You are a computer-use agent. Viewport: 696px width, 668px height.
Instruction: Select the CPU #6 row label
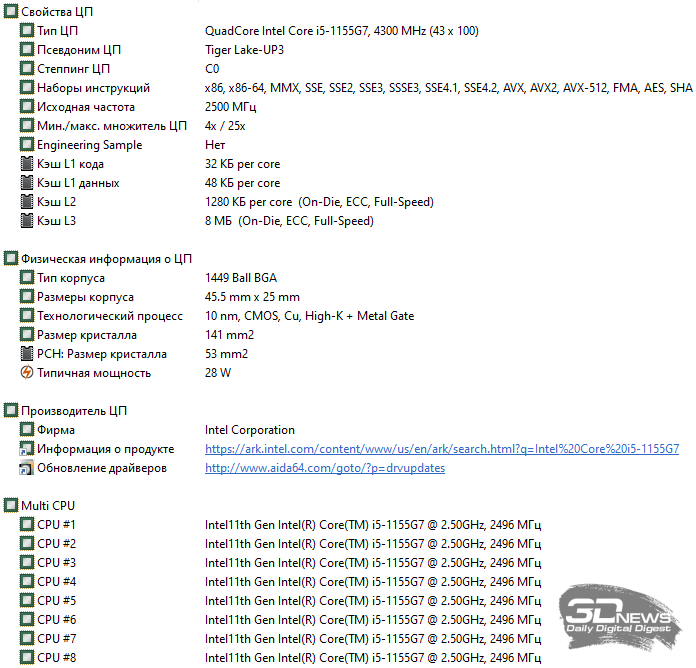point(56,620)
